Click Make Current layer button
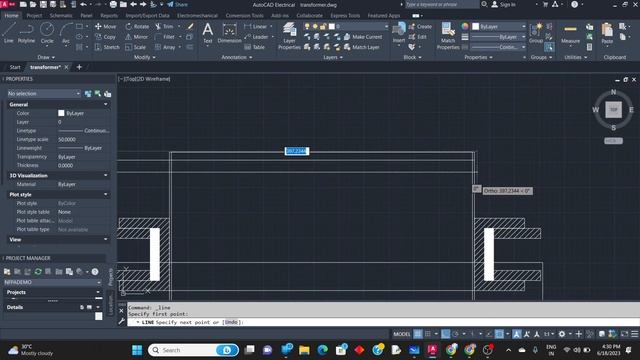640x360 pixels. tap(363, 37)
